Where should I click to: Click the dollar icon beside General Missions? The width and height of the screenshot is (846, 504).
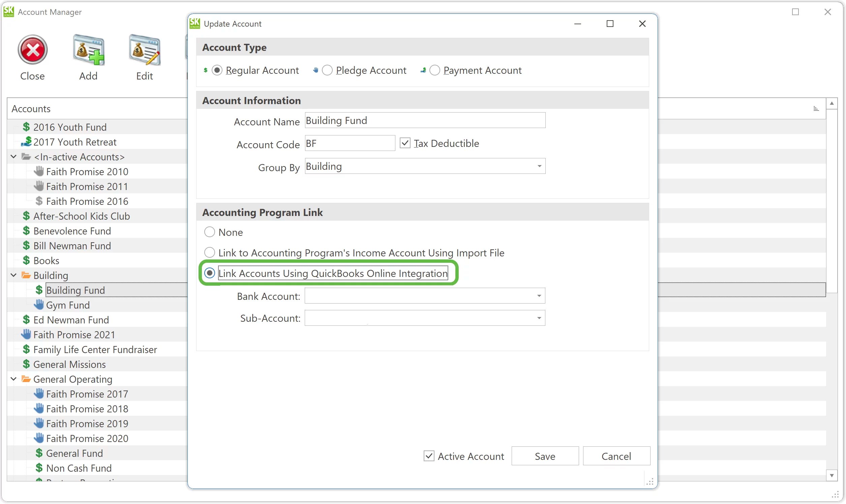(x=26, y=364)
